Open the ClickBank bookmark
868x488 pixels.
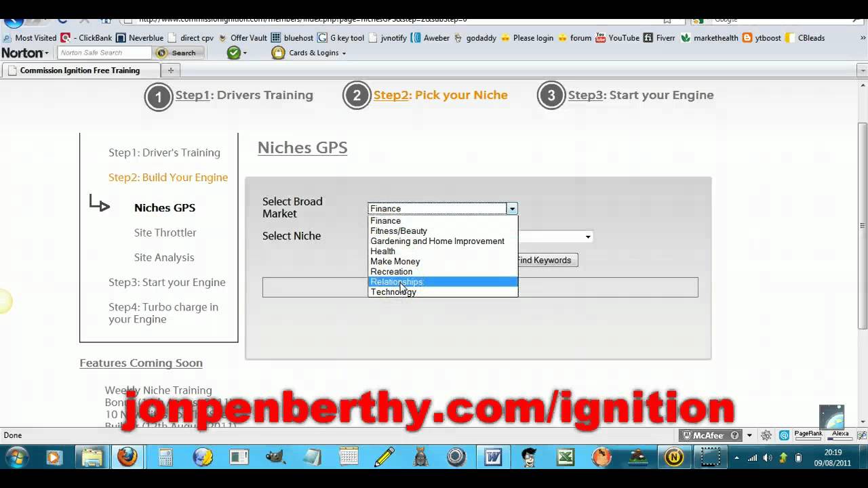coord(86,38)
